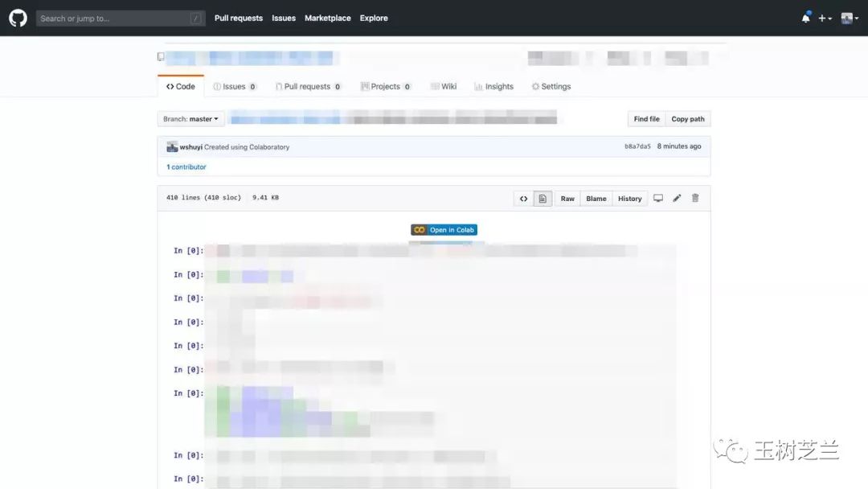Open the repository Pull requests tab
Viewport: 868px width, 489px height.
[308, 86]
